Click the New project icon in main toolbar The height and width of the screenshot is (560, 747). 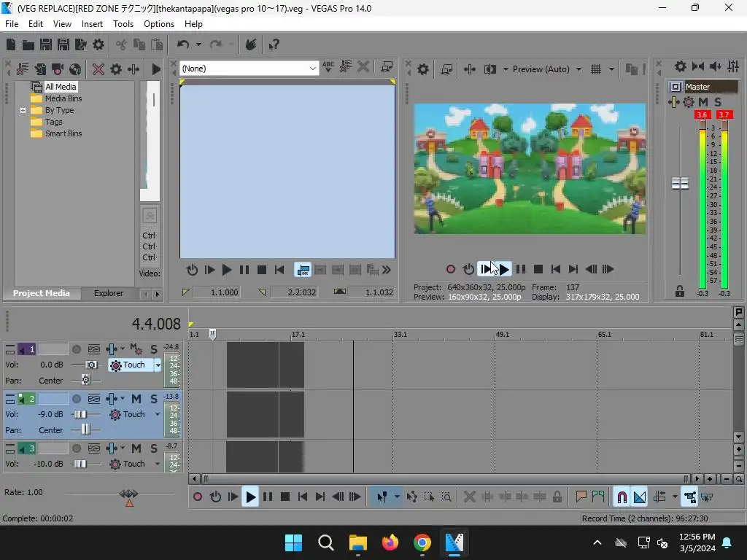click(x=11, y=44)
